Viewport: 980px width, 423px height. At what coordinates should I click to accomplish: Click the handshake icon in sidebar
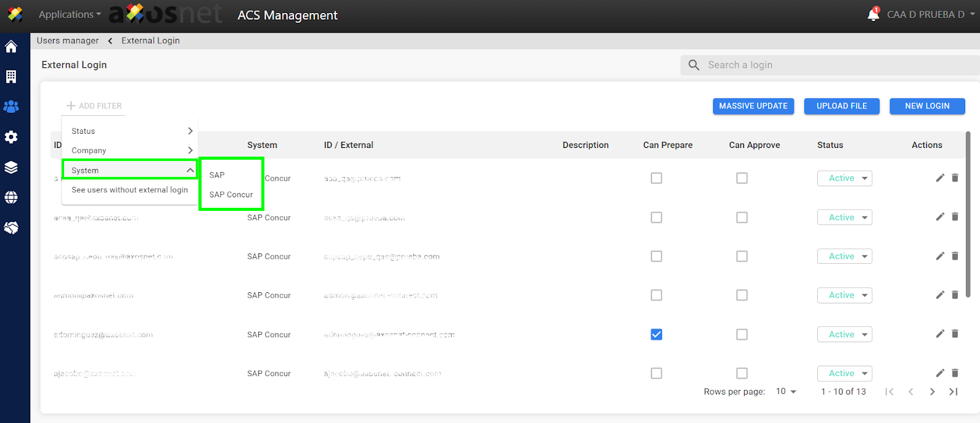pyautogui.click(x=11, y=228)
